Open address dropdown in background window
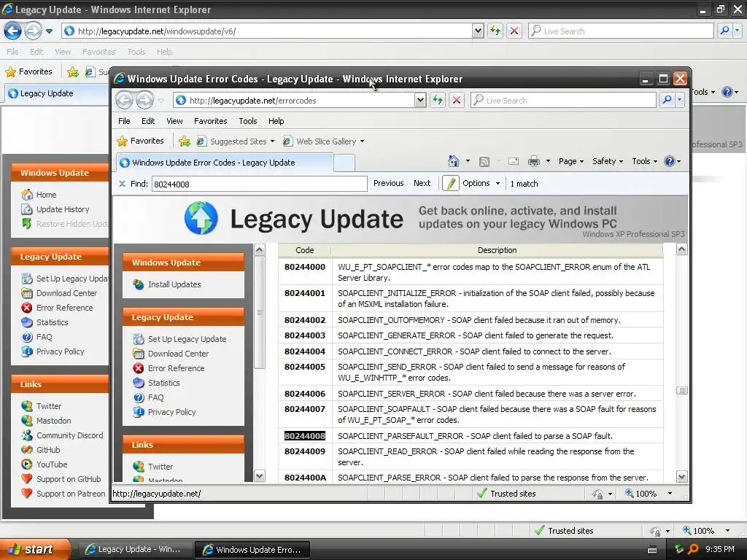 pos(478,31)
